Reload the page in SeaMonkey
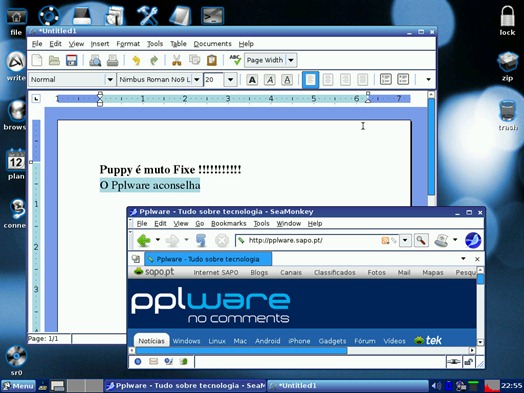The height and width of the screenshot is (393, 524). (x=201, y=240)
